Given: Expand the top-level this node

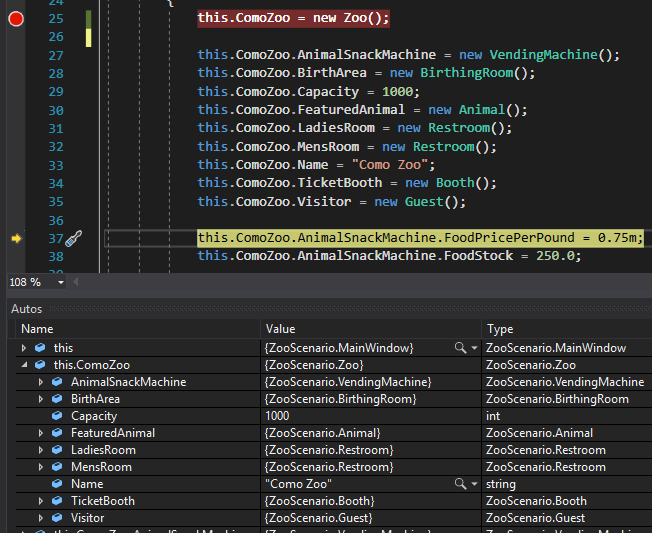Looking at the screenshot, I should (25, 348).
